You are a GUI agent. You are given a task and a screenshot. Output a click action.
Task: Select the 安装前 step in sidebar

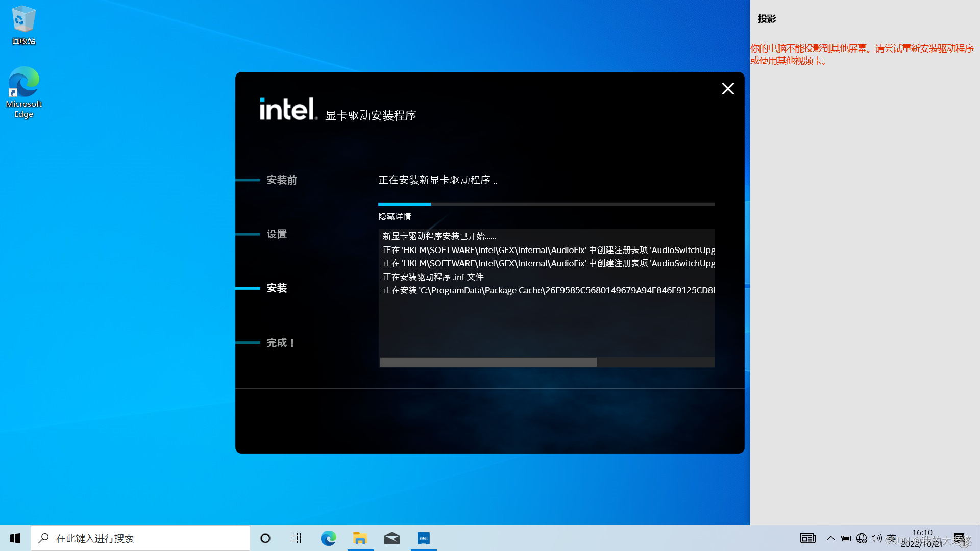[282, 180]
